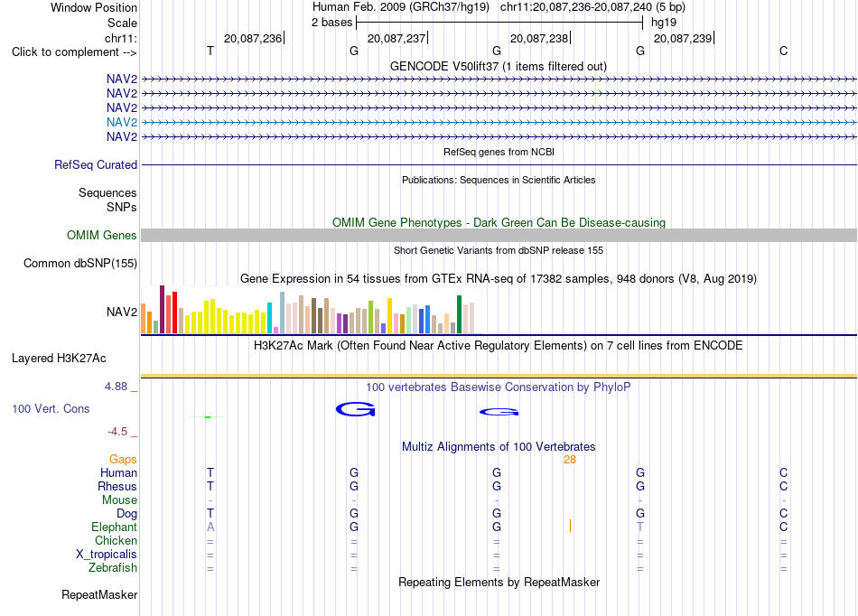Click the Chicken alignment row label
This screenshot has width=858, height=616.
pos(116,540)
